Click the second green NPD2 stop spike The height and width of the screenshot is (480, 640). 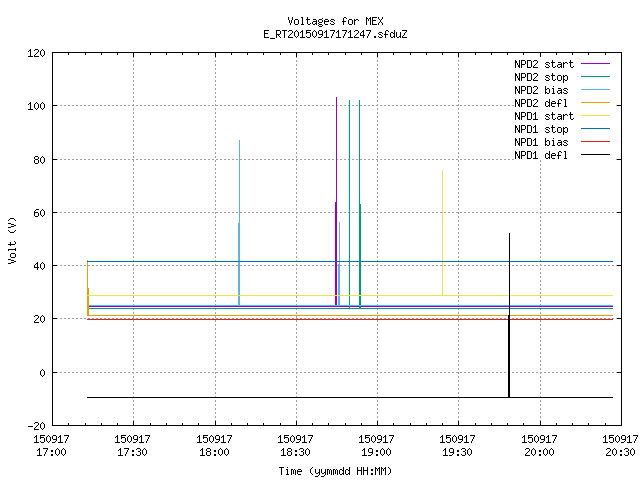[x=360, y=204]
